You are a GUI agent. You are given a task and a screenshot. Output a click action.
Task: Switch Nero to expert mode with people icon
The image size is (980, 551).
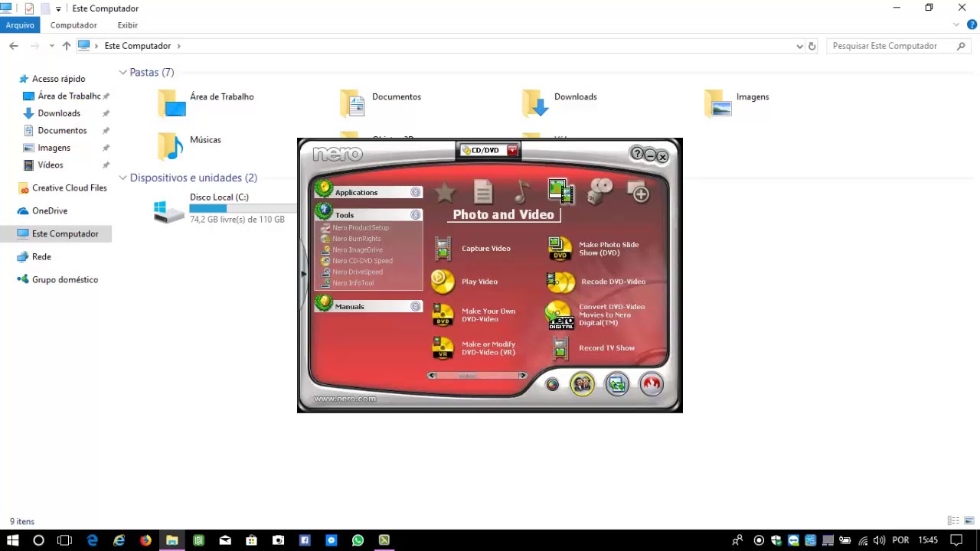582,383
